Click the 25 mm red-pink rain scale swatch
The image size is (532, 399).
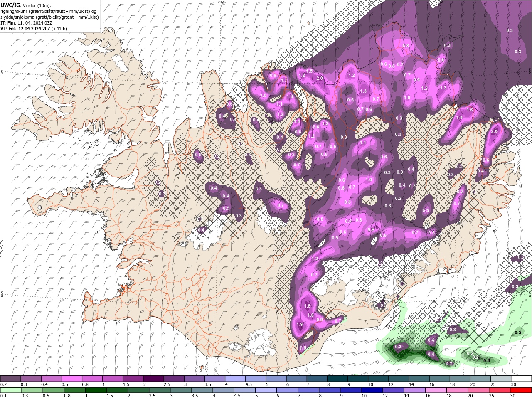point(499,390)
